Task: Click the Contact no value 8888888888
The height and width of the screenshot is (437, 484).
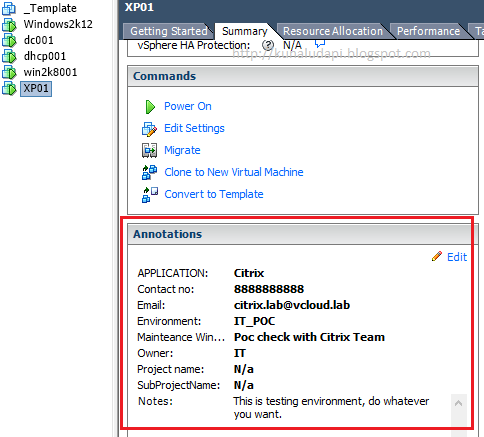Action: point(269,289)
